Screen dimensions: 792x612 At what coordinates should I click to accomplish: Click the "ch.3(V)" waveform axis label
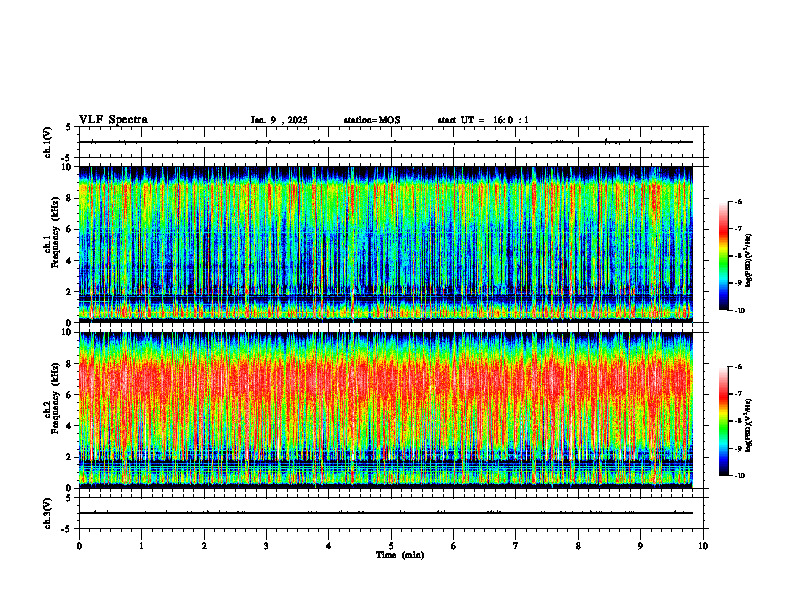click(48, 513)
